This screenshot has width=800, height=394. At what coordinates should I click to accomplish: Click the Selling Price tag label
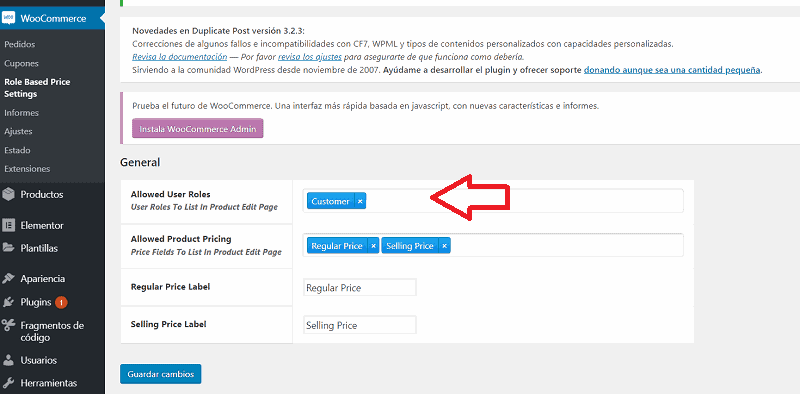tap(410, 246)
